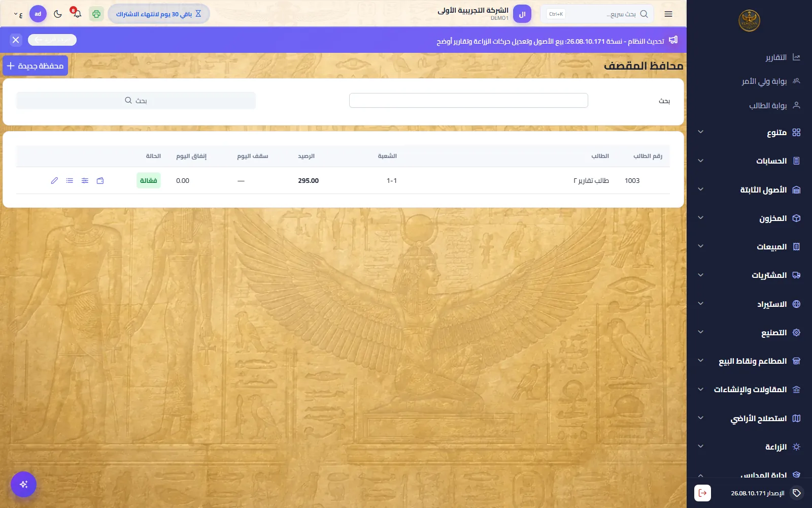This screenshot has width=812, height=508.
Task: Click the green print icon
Action: point(96,14)
